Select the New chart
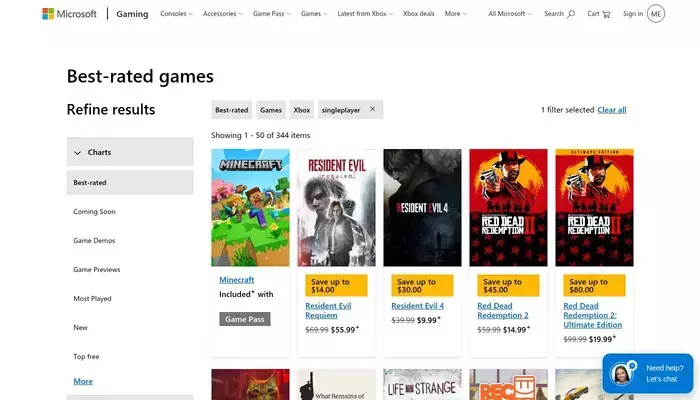The height and width of the screenshot is (400, 700). click(80, 328)
